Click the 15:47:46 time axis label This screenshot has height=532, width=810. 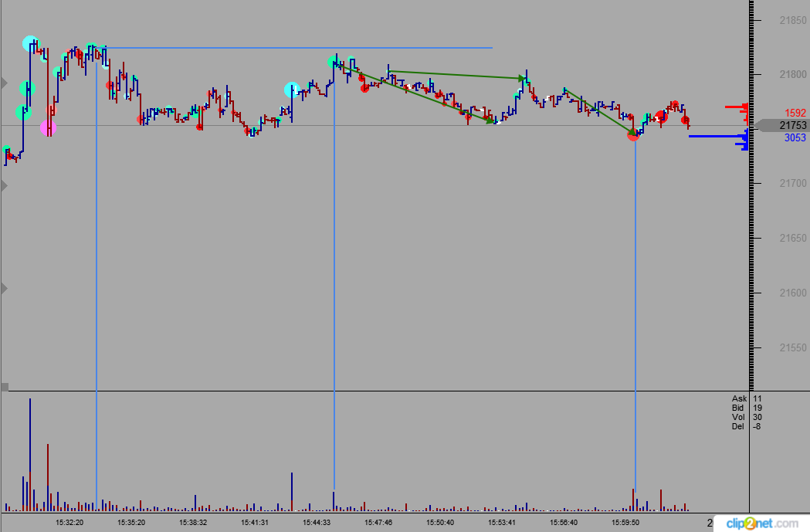[378, 523]
